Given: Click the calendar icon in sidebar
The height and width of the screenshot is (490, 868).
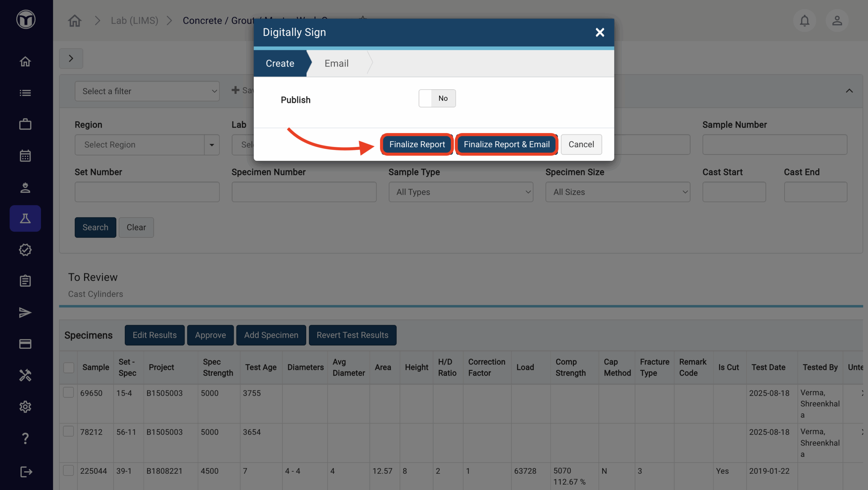Looking at the screenshot, I should click(25, 156).
